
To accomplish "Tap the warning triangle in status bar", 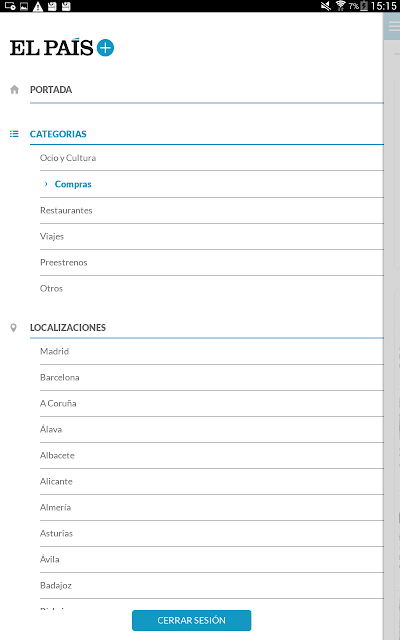I will coord(38,6).
